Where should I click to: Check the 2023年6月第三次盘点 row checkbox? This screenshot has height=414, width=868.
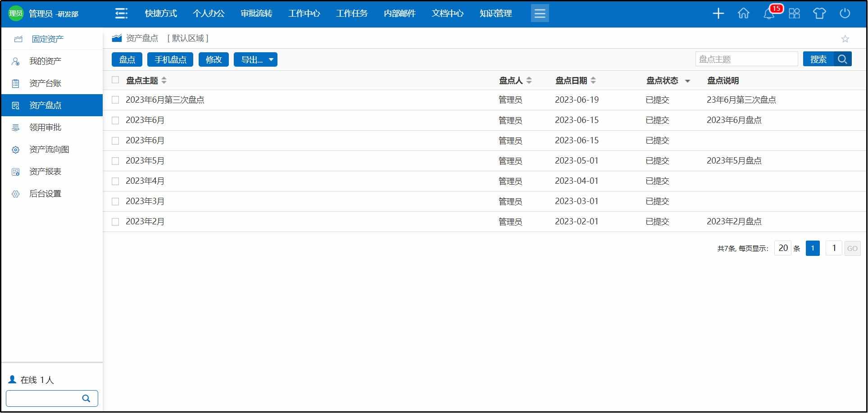click(115, 100)
